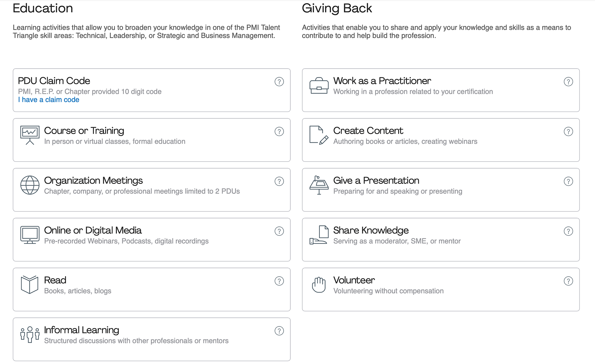
Task: Show help tooltip for Course or Training
Action: 279,131
